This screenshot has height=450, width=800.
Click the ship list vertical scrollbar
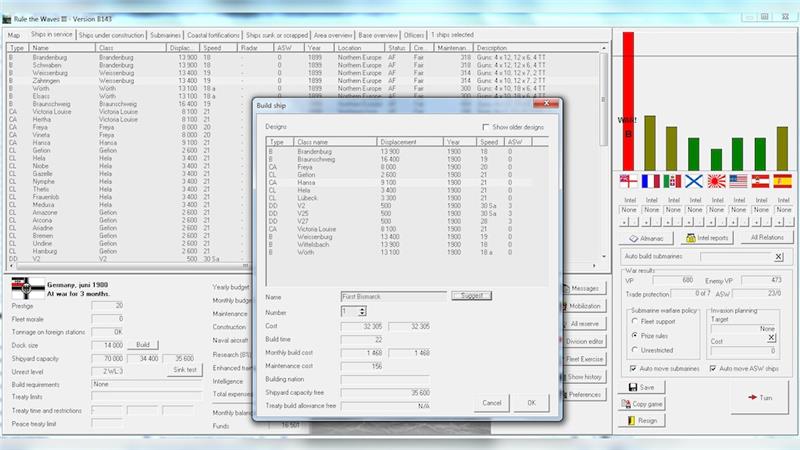604,153
